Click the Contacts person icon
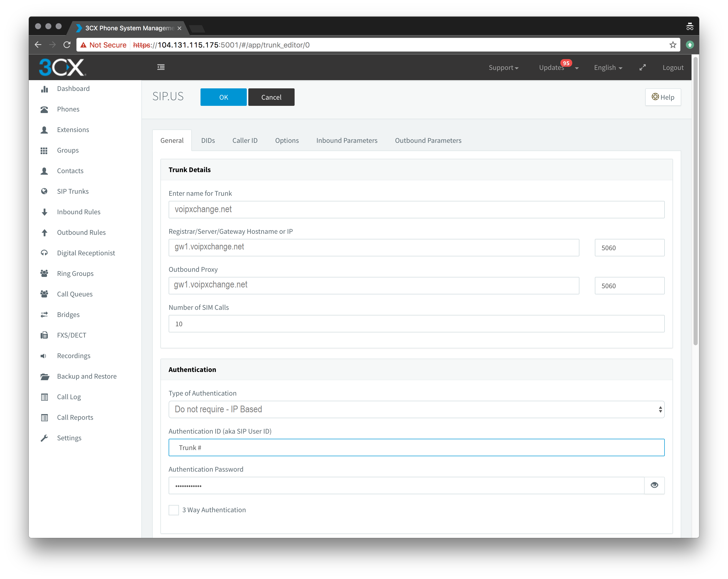Screen dimensions: 728x579 [x=44, y=171]
